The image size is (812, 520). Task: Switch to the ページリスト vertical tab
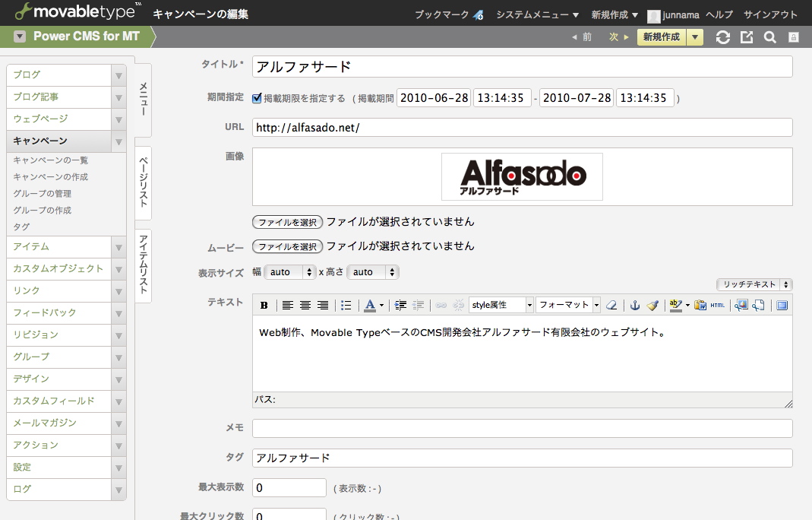144,182
